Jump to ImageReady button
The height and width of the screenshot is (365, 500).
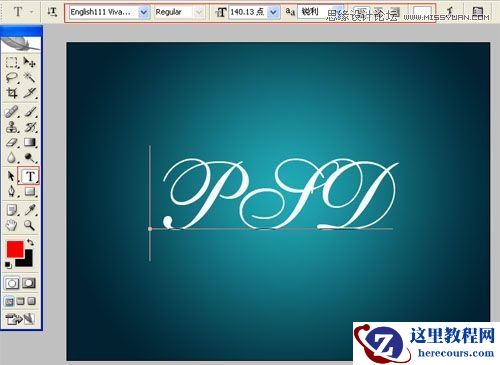pyautogui.click(x=20, y=319)
